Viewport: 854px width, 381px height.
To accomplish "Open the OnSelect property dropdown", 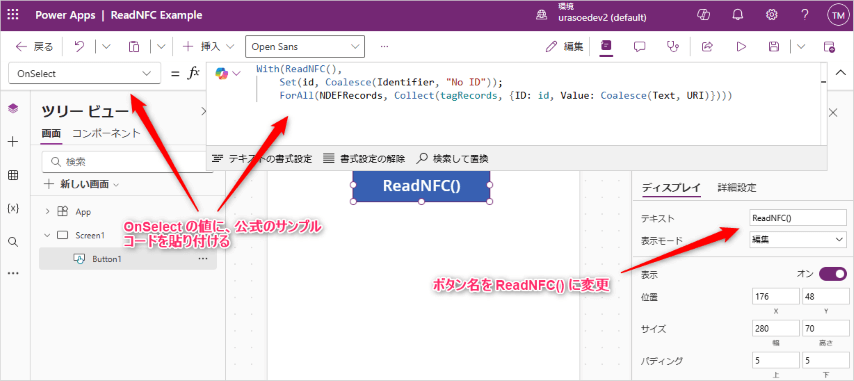I will [x=84, y=73].
